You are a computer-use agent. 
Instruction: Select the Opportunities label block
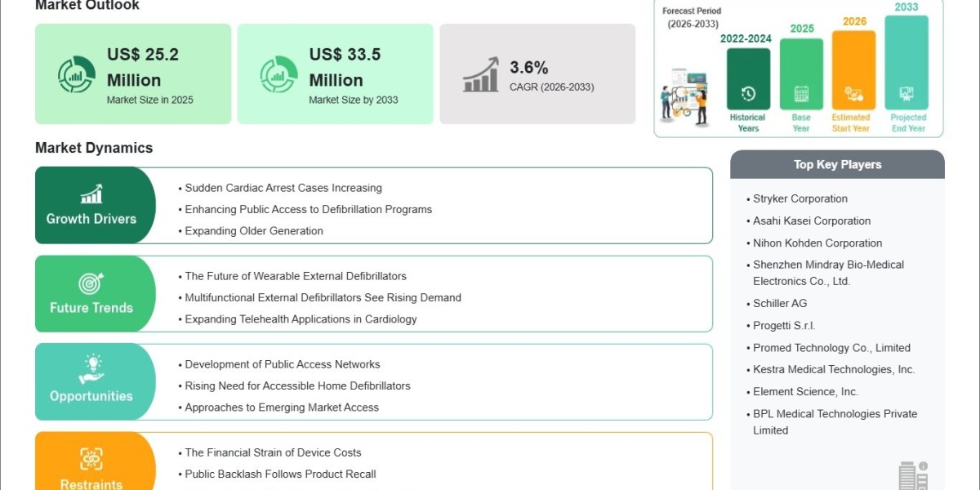tap(96, 382)
